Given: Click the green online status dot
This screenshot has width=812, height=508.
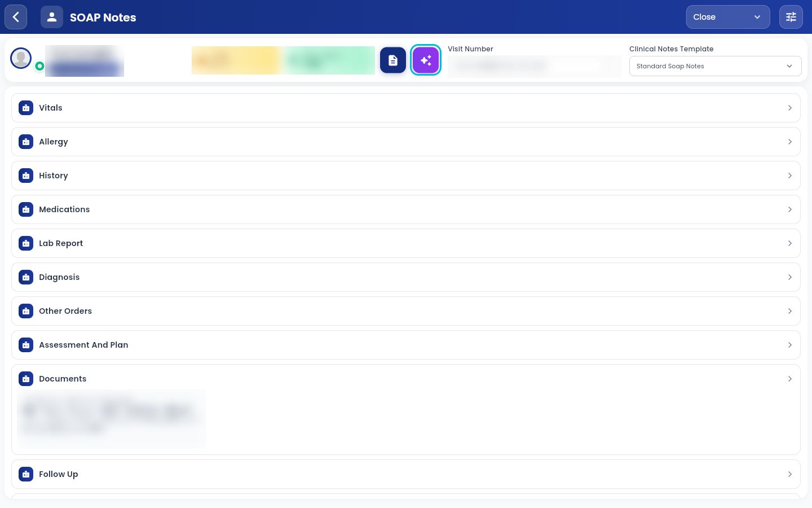Looking at the screenshot, I should tap(39, 66).
